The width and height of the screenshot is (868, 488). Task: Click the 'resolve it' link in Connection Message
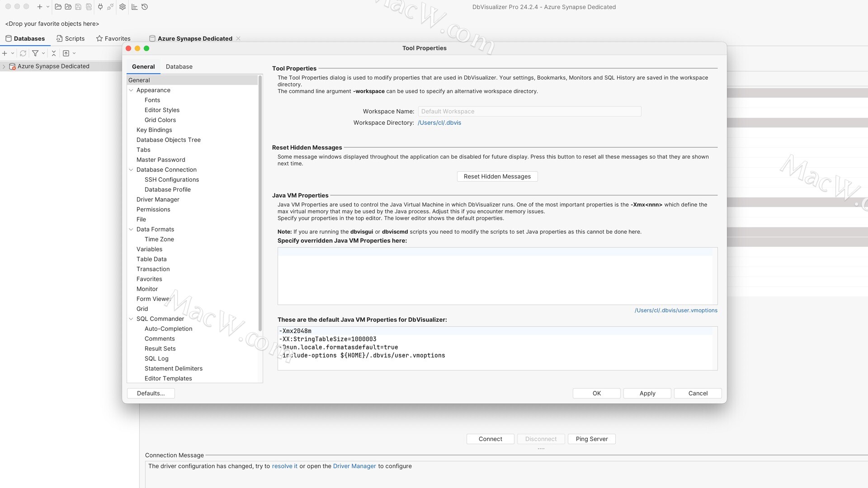pyautogui.click(x=285, y=466)
